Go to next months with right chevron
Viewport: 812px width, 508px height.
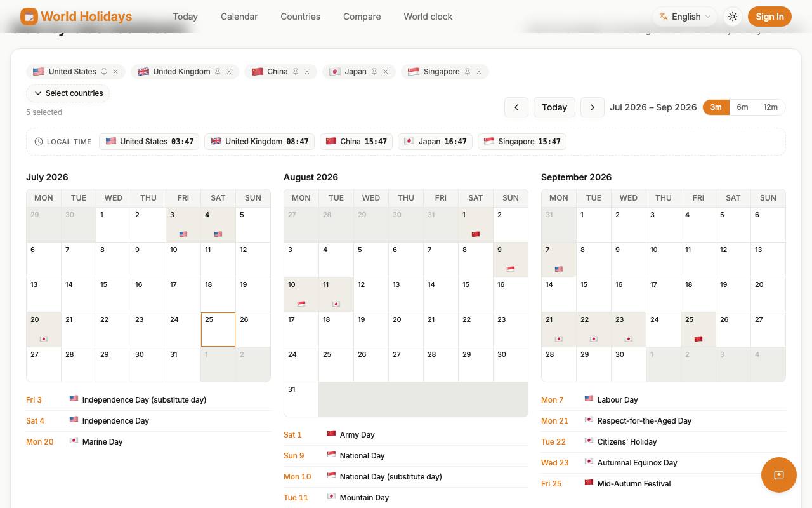pyautogui.click(x=593, y=107)
